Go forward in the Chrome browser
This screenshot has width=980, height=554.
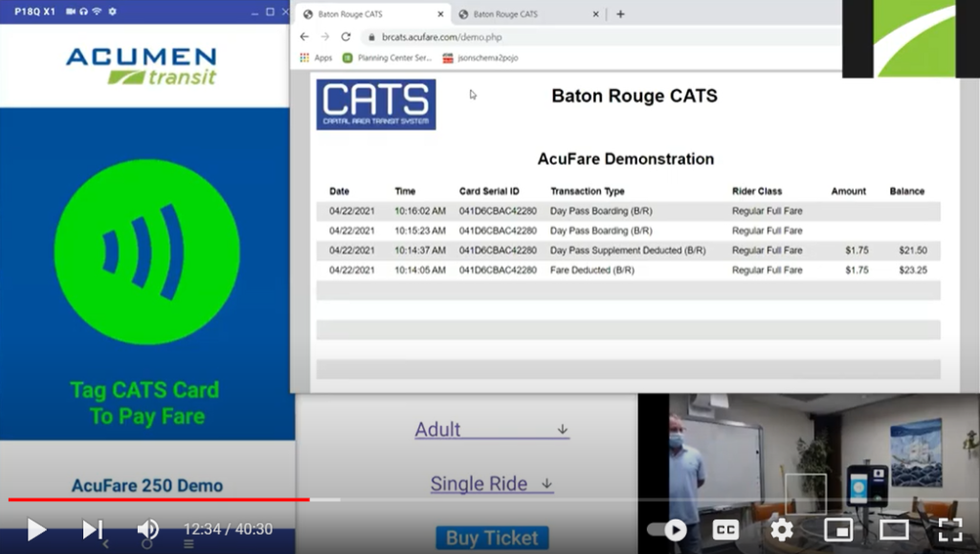(x=325, y=37)
